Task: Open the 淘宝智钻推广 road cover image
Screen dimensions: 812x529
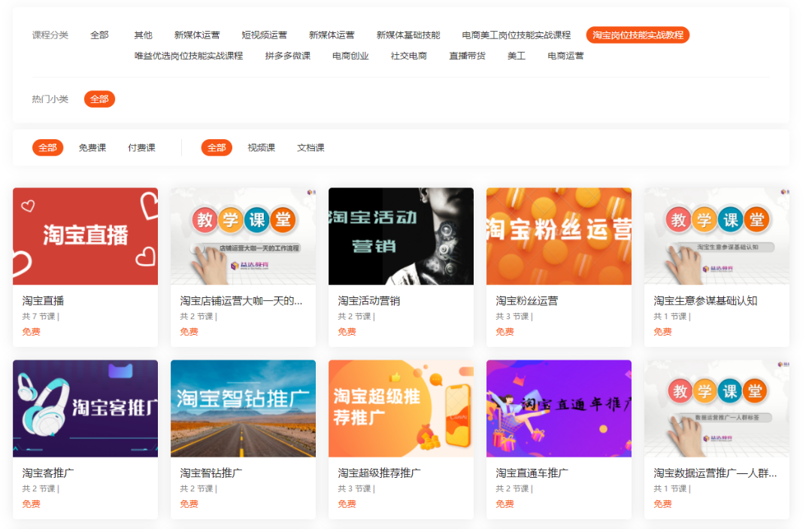Action: click(243, 409)
